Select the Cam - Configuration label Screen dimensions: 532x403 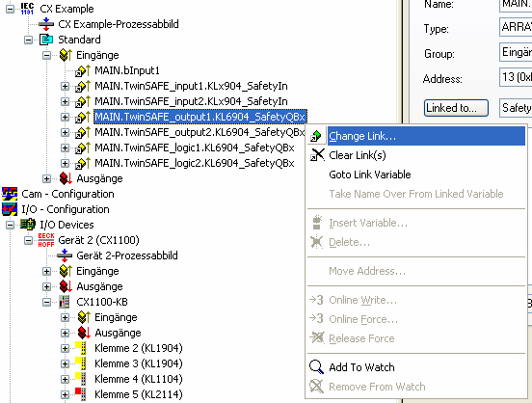(x=67, y=194)
